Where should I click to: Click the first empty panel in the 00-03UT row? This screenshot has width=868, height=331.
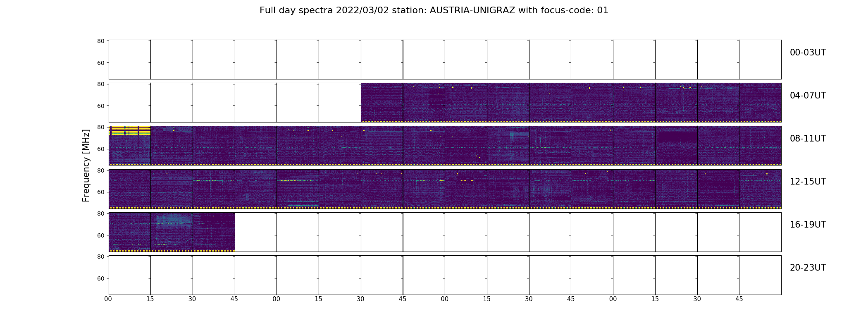(x=130, y=60)
